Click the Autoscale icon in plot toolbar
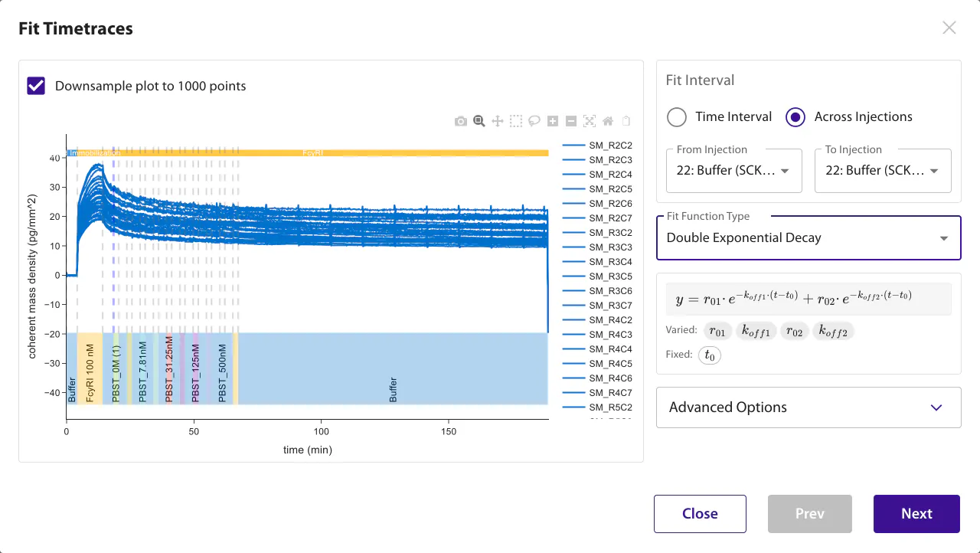Image resolution: width=980 pixels, height=553 pixels. click(590, 121)
